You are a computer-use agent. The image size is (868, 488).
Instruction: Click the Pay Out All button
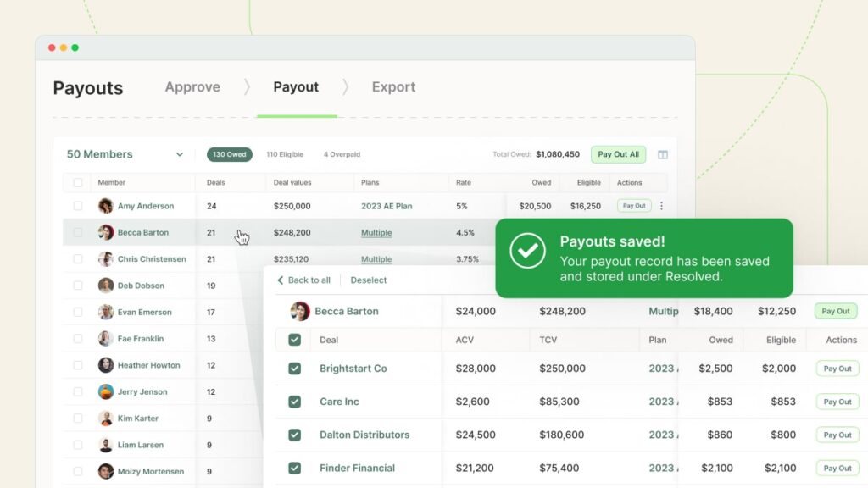(x=618, y=154)
